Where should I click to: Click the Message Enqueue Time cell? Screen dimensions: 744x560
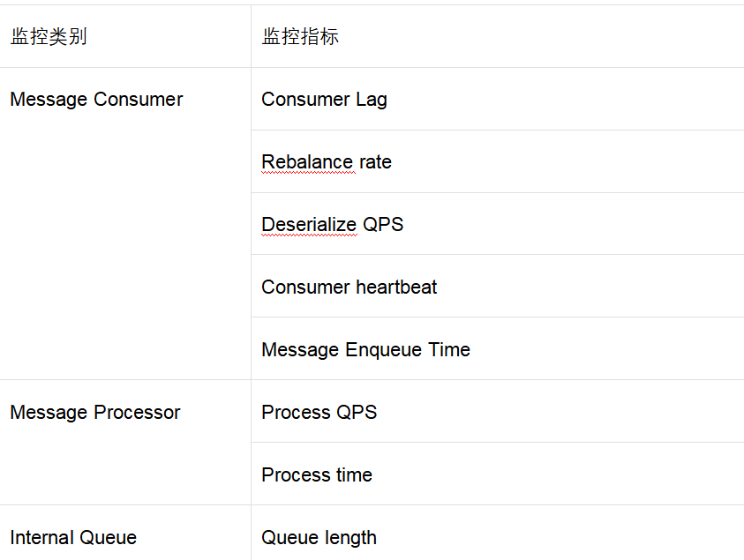click(365, 350)
